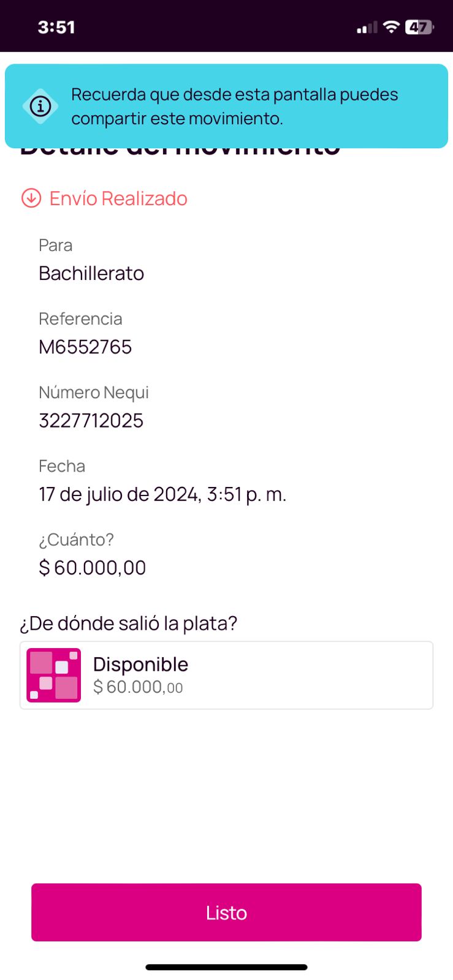This screenshot has height=980, width=453.
Task: Tap the Envío Realizado arrow icon
Action: click(x=31, y=198)
